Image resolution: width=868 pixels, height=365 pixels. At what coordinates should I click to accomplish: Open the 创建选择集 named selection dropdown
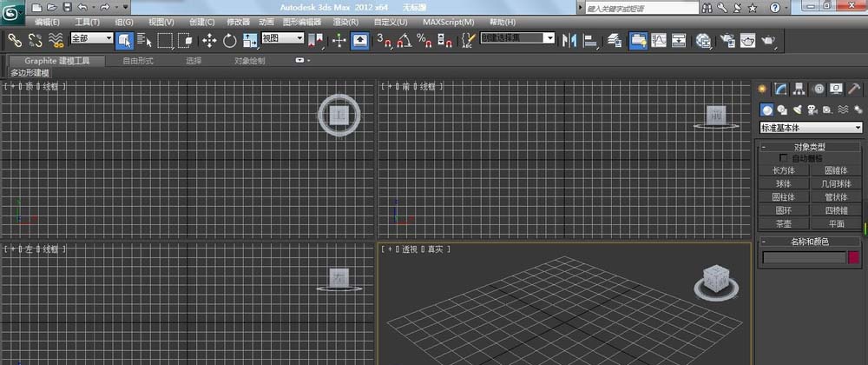click(x=517, y=38)
